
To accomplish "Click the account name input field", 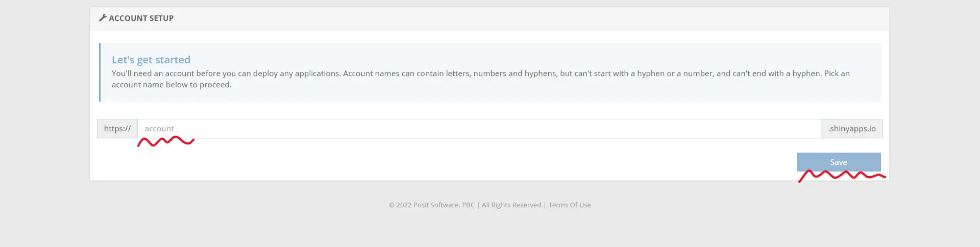I will click(x=479, y=129).
